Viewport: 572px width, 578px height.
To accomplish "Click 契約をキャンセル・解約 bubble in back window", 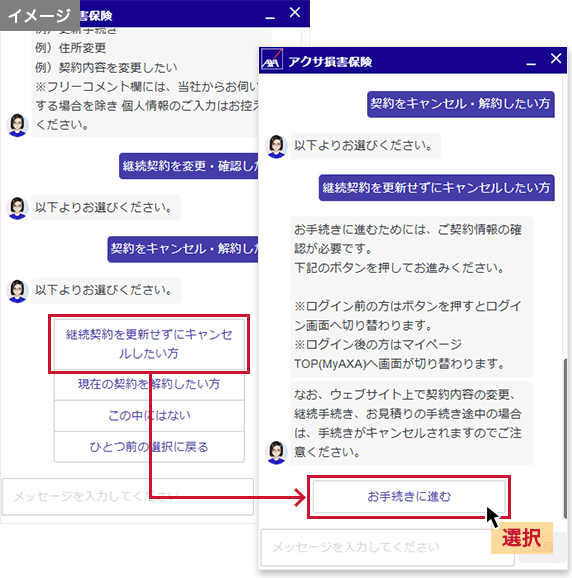I will pyautogui.click(x=183, y=249).
